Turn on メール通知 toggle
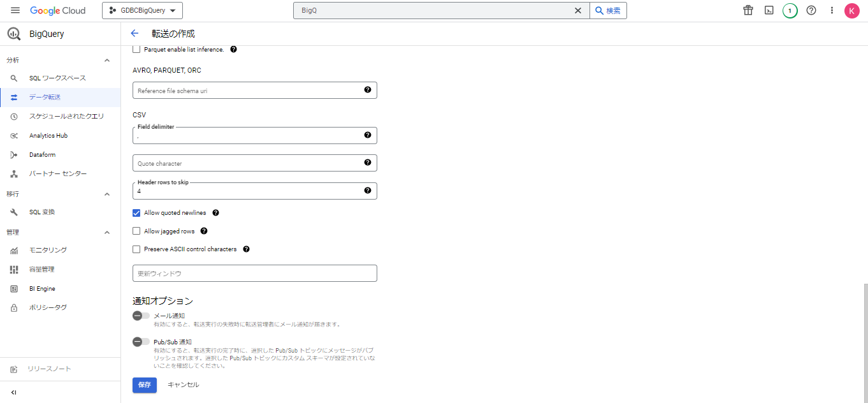This screenshot has width=868, height=403. [x=141, y=316]
